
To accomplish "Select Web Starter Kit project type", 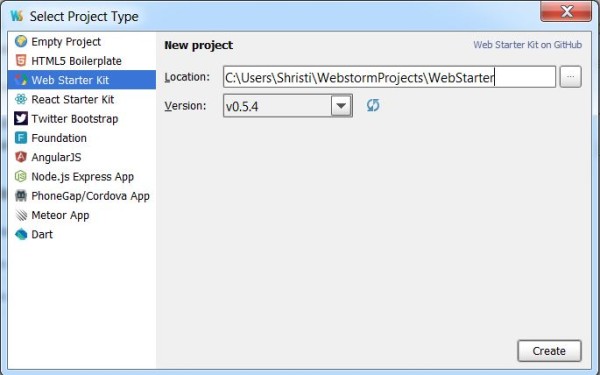I will point(82,80).
